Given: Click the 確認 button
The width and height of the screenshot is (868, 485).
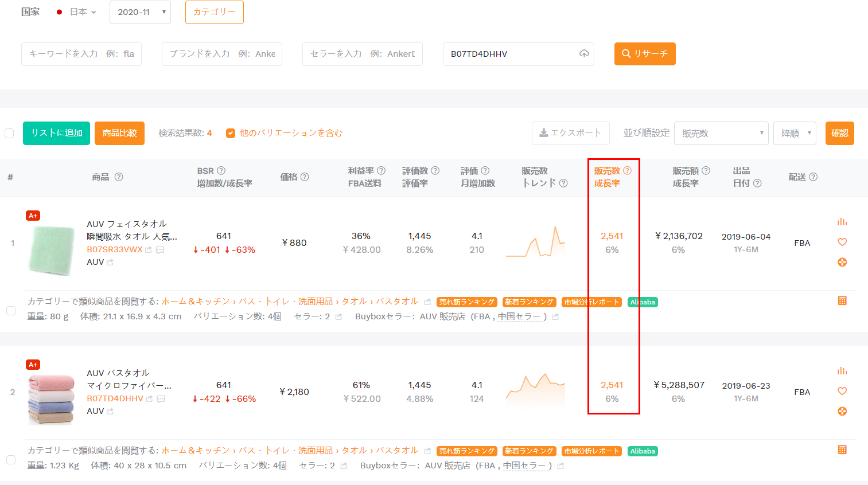Looking at the screenshot, I should [840, 133].
